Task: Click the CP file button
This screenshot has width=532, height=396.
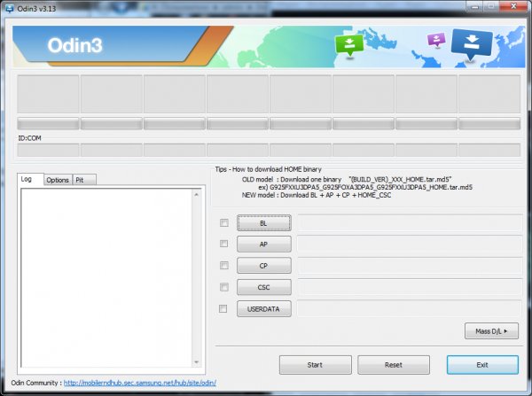Action: coord(264,266)
